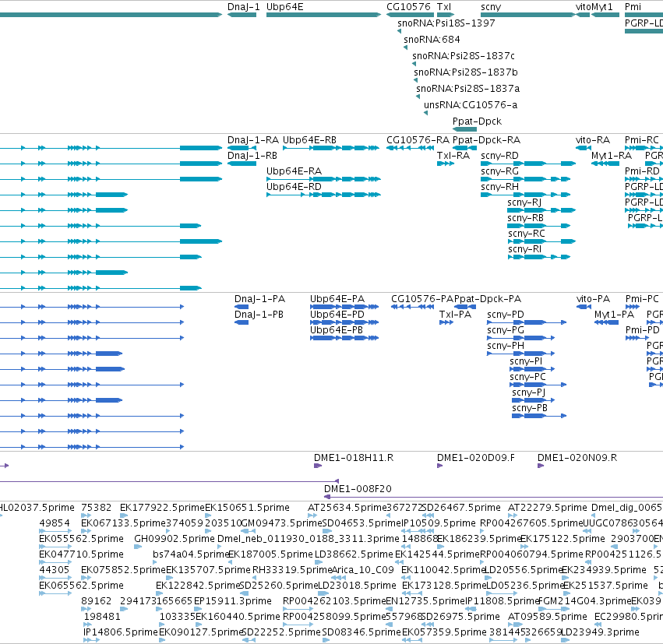The image size is (663, 644).
Task: Select the Txl-RA transcript label
Action: pyautogui.click(x=453, y=156)
